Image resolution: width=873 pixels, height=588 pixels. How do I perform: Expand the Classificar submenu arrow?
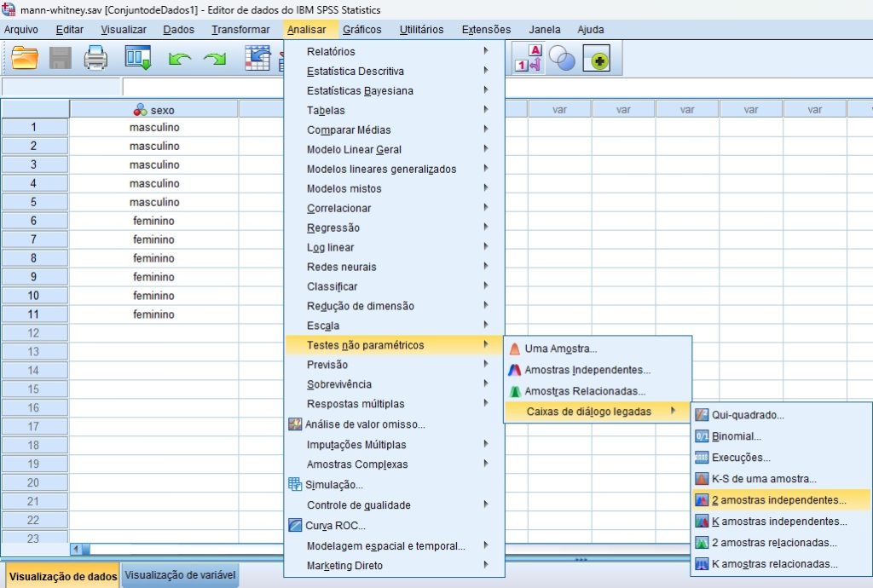pos(486,286)
